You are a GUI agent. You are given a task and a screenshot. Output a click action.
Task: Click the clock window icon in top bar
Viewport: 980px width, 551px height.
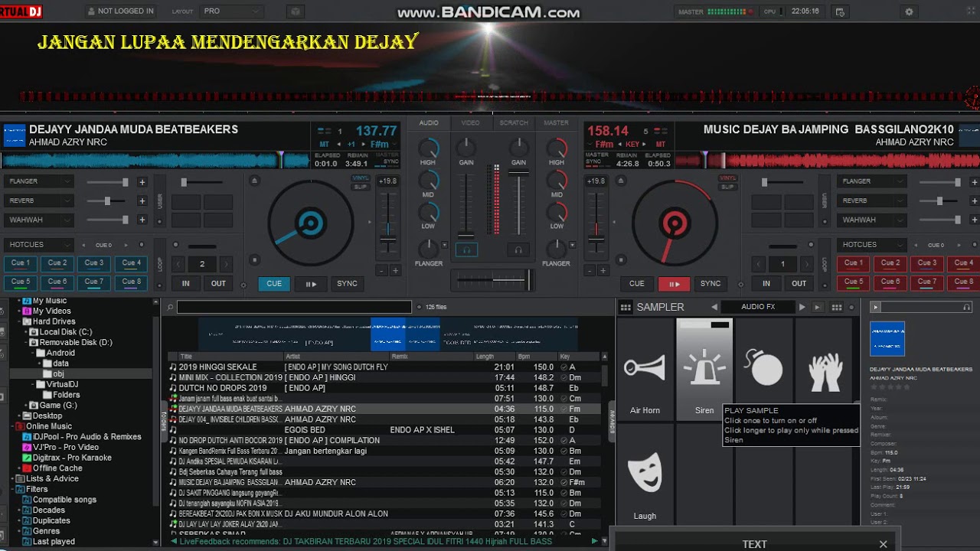pos(840,11)
